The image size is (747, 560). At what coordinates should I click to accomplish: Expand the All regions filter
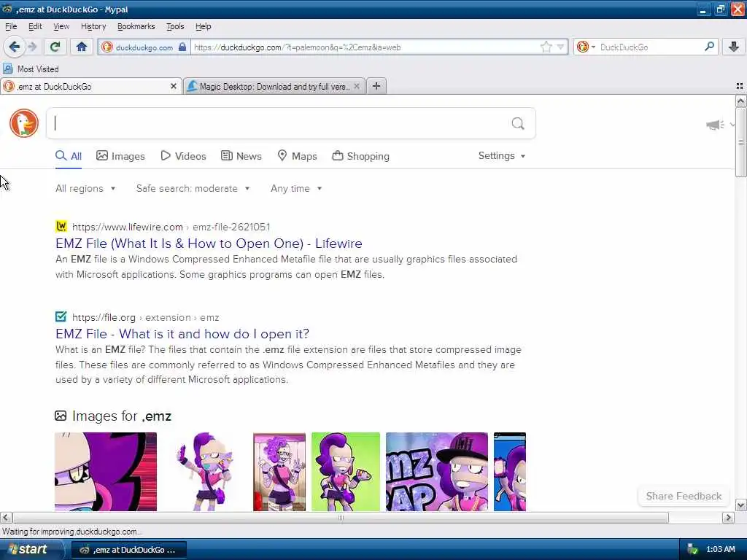pyautogui.click(x=85, y=189)
